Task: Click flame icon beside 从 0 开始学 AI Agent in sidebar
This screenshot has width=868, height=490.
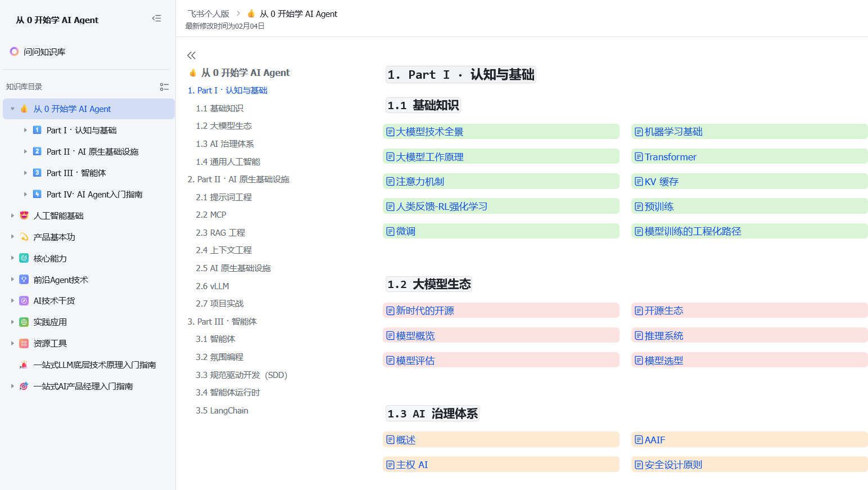Action: (x=24, y=109)
